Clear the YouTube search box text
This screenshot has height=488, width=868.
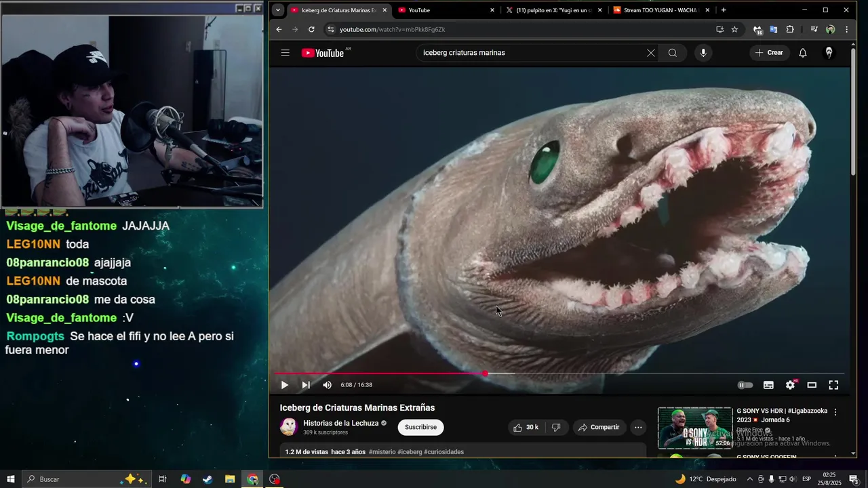click(650, 53)
